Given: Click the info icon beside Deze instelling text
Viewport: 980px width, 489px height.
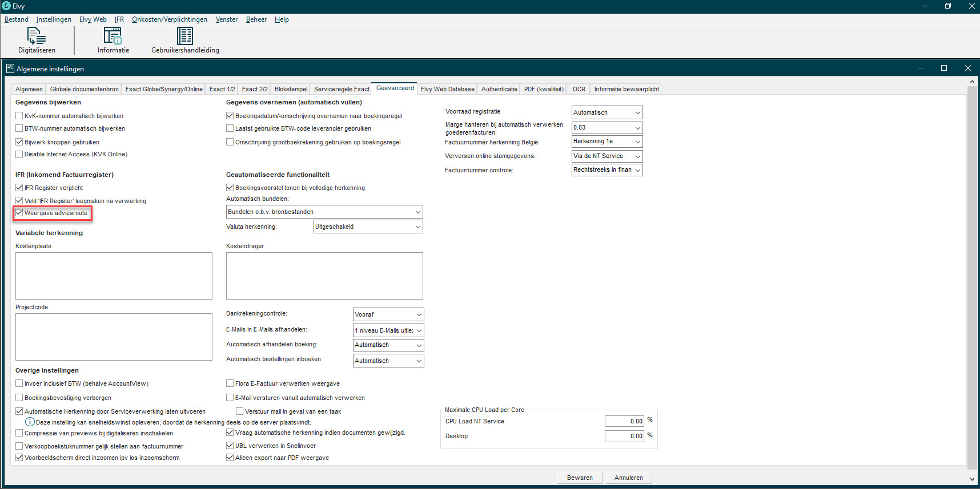Looking at the screenshot, I should [30, 422].
